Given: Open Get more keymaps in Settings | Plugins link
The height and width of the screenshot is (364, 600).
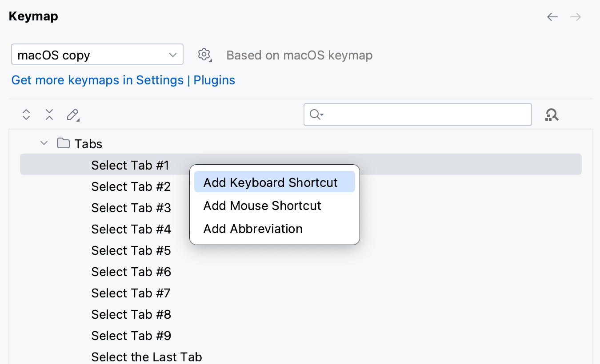Looking at the screenshot, I should coord(123,80).
